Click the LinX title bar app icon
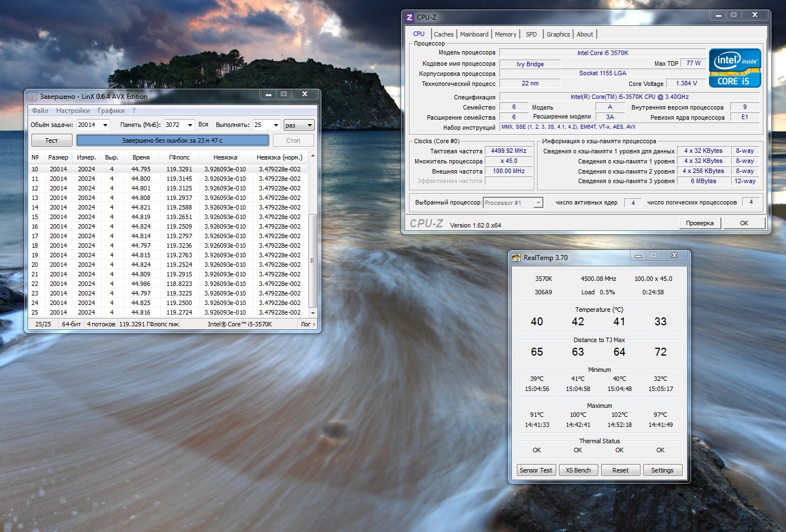Viewport: 786px width, 532px height. tap(33, 97)
